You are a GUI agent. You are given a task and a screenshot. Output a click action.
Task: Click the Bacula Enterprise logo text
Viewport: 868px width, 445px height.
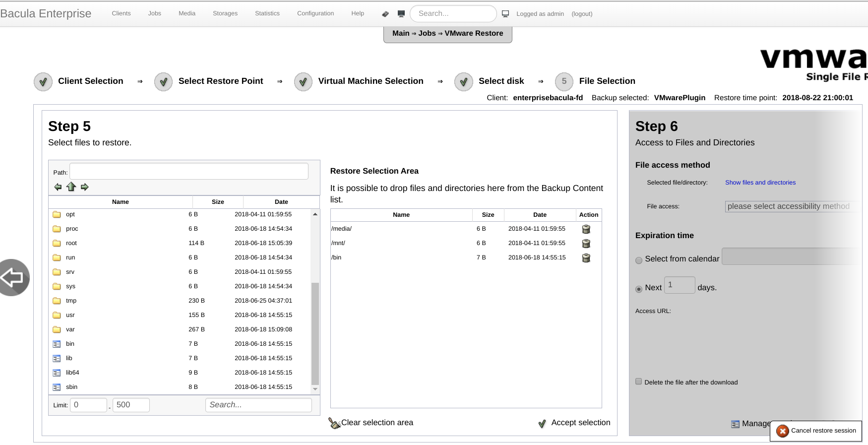(46, 13)
